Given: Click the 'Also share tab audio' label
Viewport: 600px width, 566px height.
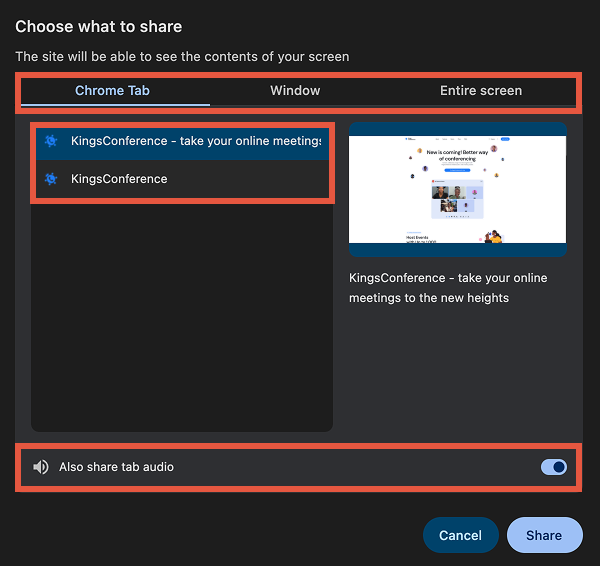Looking at the screenshot, I should coord(116,467).
